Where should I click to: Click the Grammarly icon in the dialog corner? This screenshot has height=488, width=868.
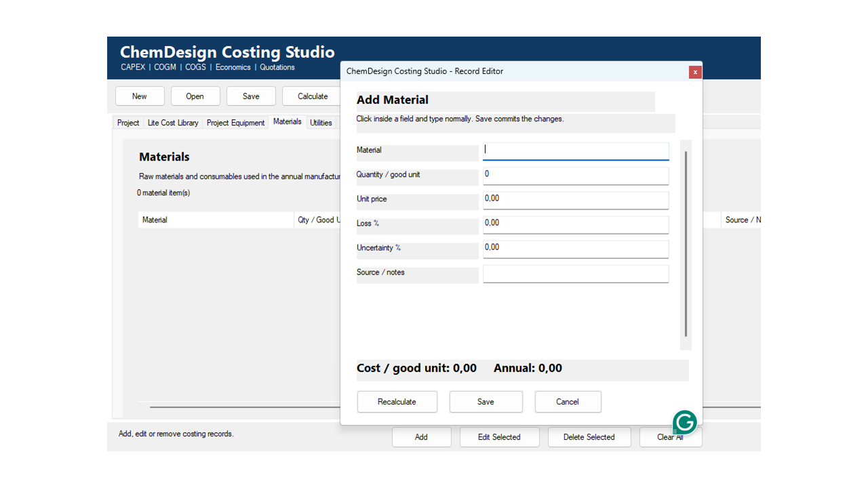(685, 422)
